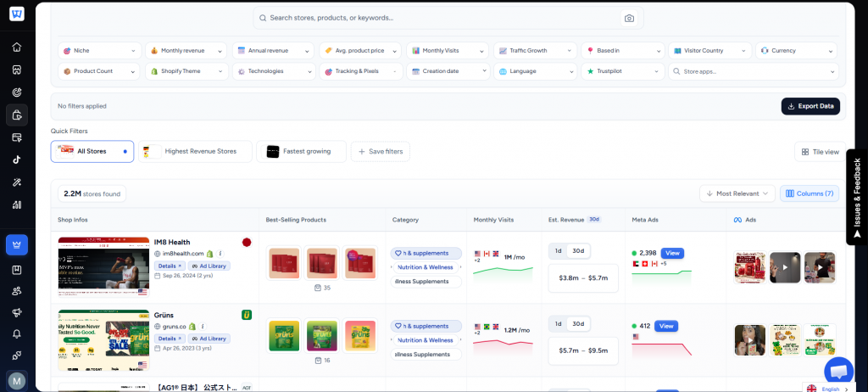Select the blue crown icon in sidebar
This screenshot has height=392, width=868.
pyautogui.click(x=17, y=244)
